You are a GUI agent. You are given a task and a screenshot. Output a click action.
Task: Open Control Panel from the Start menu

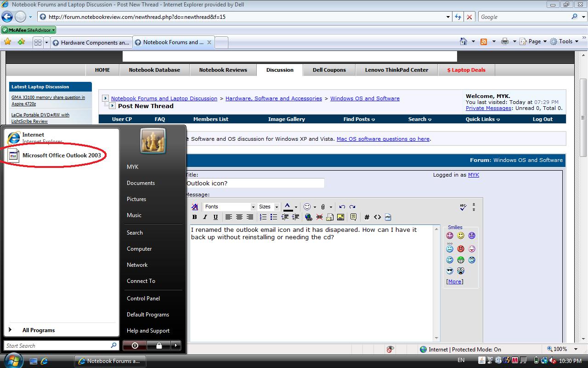point(143,298)
